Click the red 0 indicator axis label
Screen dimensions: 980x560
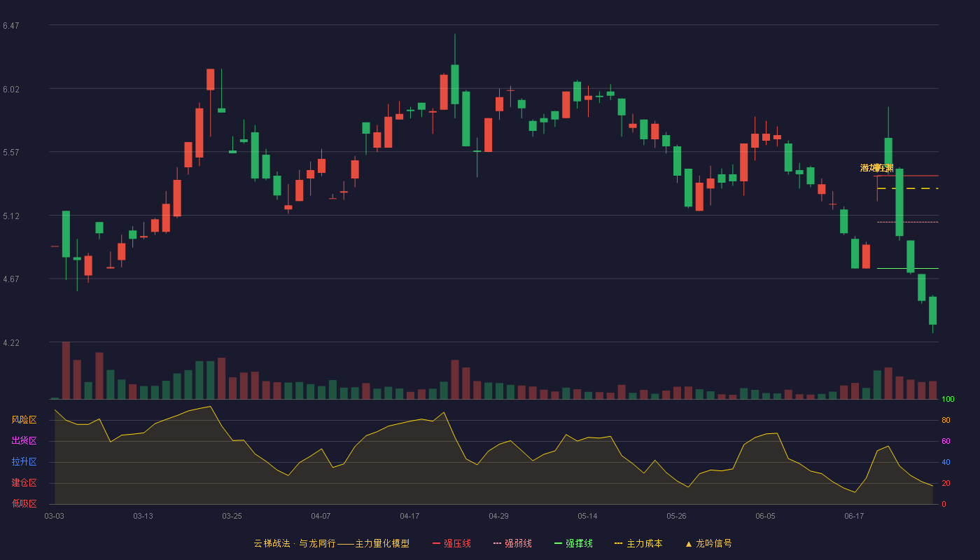pyautogui.click(x=944, y=504)
